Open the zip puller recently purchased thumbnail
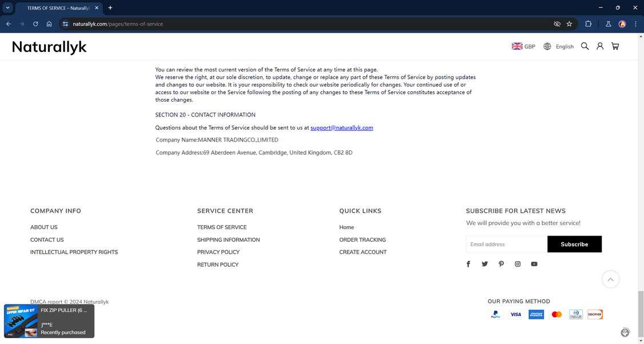 (x=21, y=321)
